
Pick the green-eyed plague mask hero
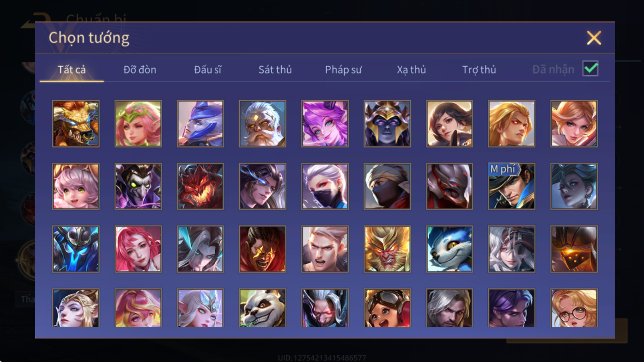[138, 186]
